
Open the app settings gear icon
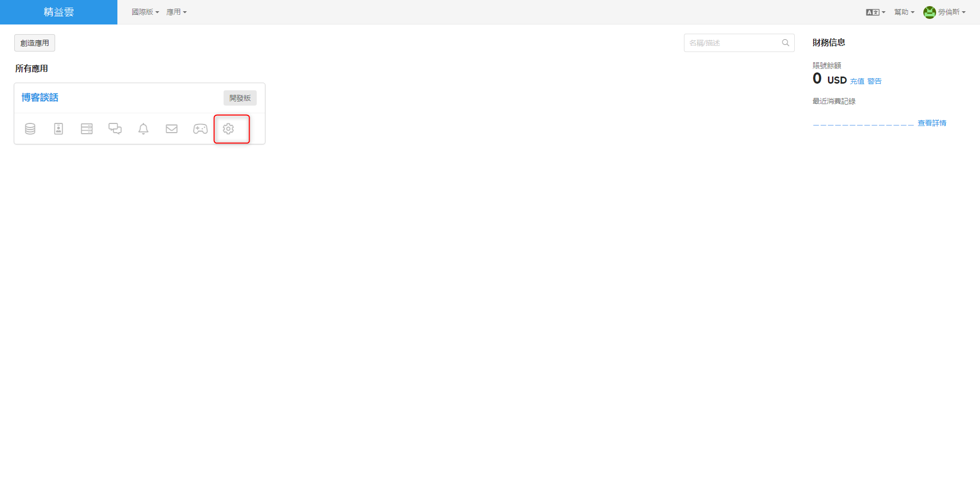click(x=228, y=129)
